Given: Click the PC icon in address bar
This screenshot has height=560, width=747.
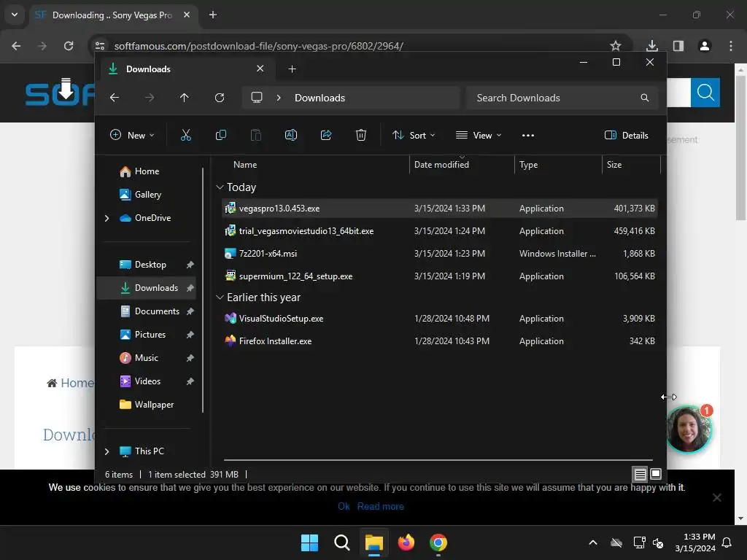Looking at the screenshot, I should [x=257, y=98].
